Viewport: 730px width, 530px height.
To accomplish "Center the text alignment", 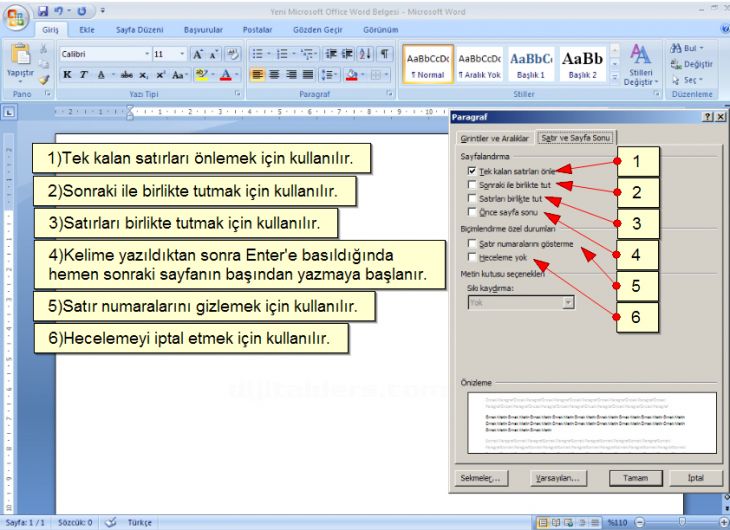I will click(275, 75).
